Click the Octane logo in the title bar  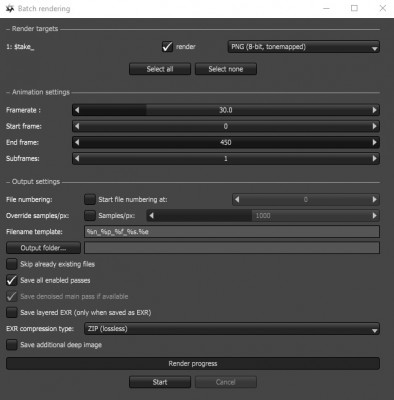click(x=10, y=9)
